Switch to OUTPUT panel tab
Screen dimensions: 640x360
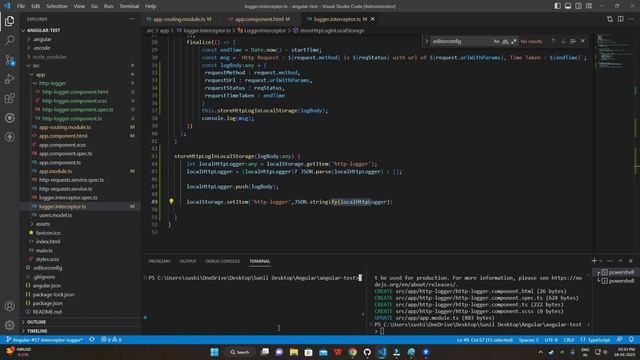coord(188,261)
